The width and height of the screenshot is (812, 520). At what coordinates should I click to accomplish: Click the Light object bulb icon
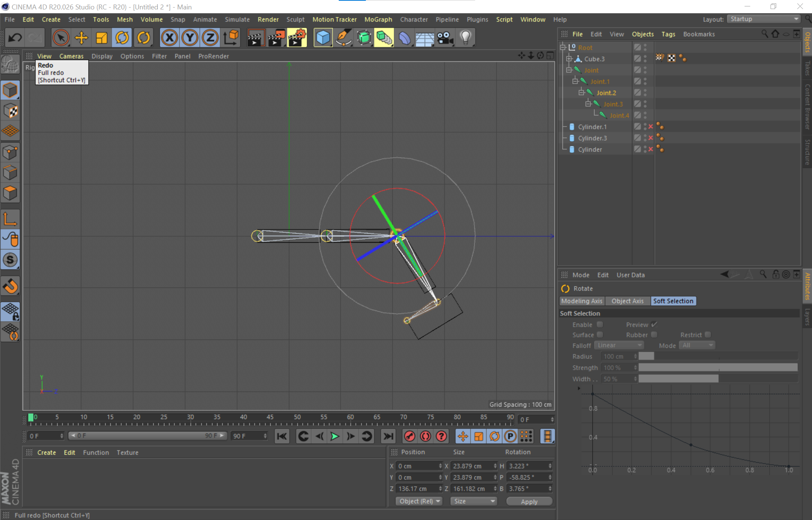(x=465, y=38)
